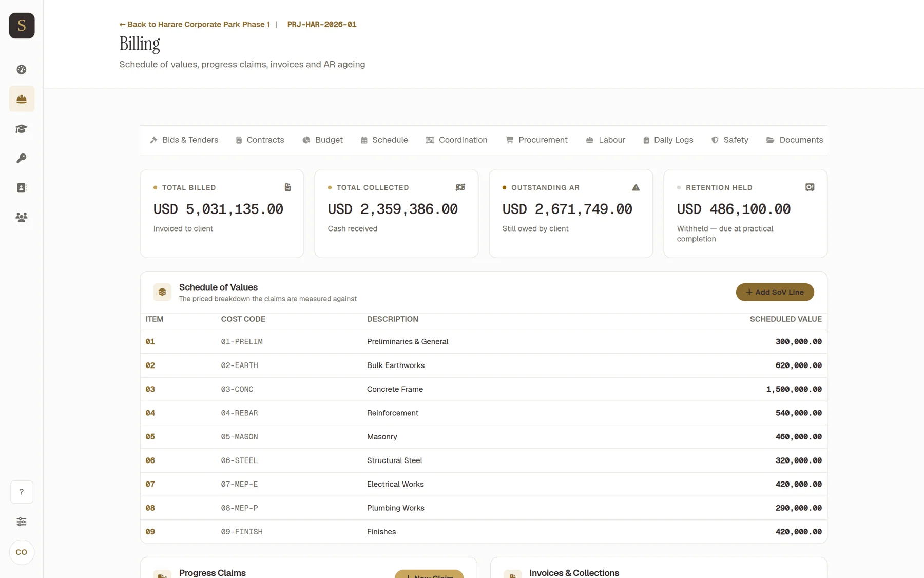Click the CO user avatar
Viewport: 924px width, 578px height.
[x=22, y=552]
